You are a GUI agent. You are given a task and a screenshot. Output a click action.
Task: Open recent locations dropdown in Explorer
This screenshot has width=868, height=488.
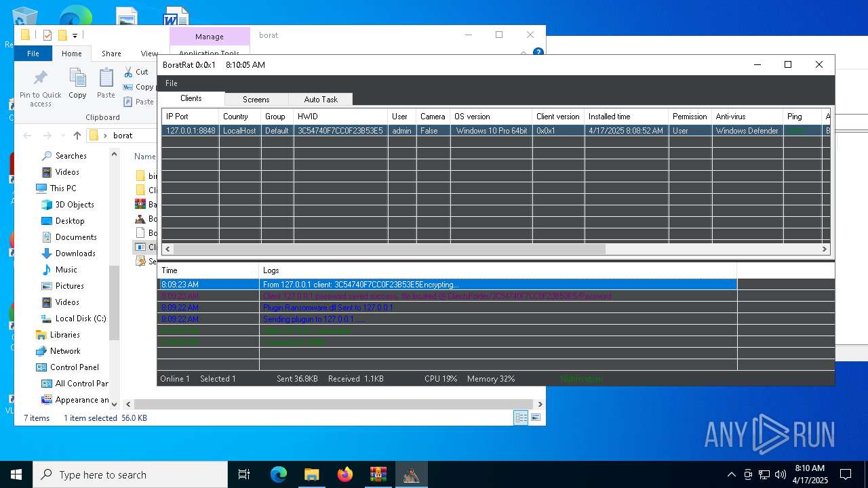63,136
